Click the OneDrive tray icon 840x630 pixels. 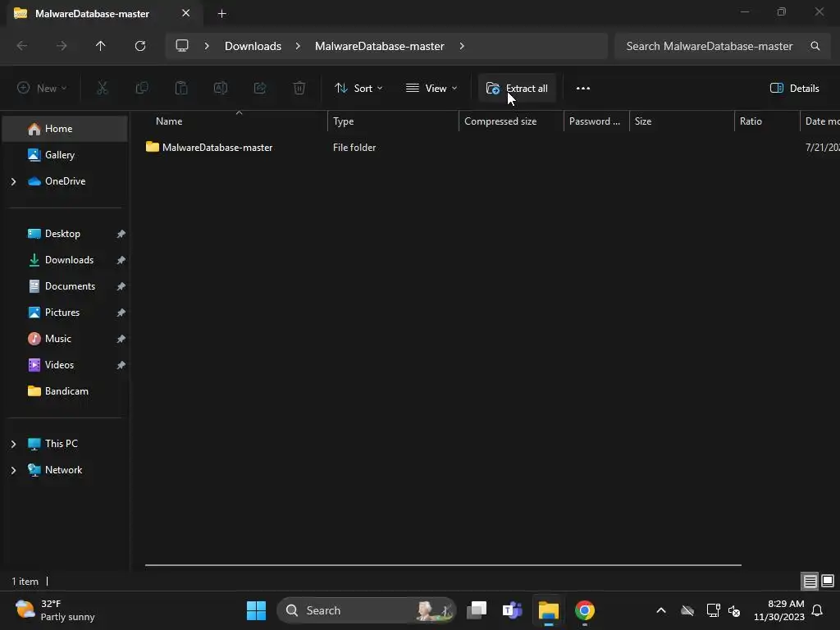point(687,610)
